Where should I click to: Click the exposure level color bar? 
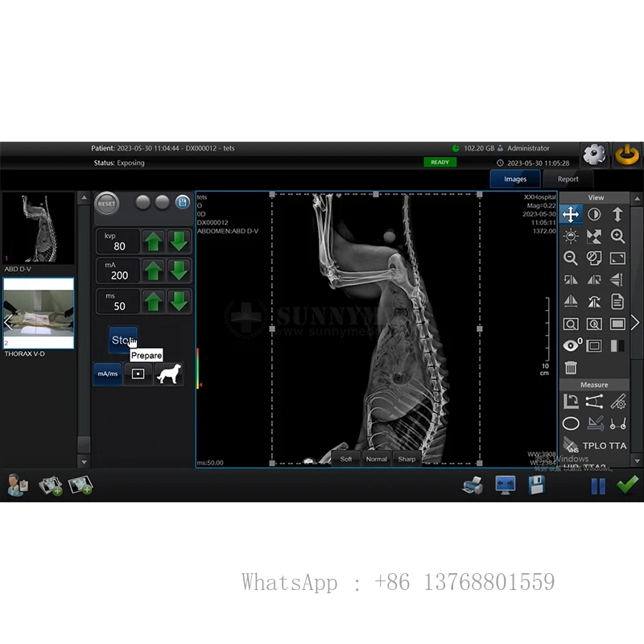tap(197, 369)
